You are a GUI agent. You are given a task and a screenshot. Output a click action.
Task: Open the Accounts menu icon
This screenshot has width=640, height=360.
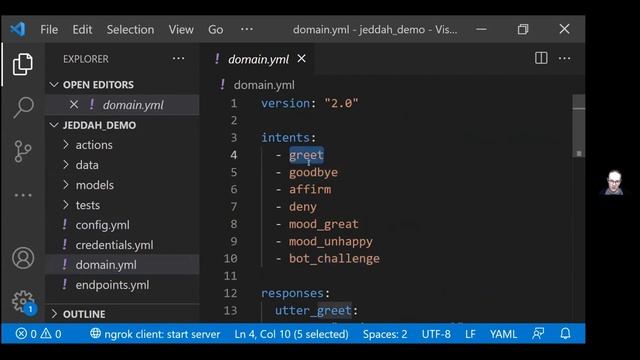pos(23,258)
